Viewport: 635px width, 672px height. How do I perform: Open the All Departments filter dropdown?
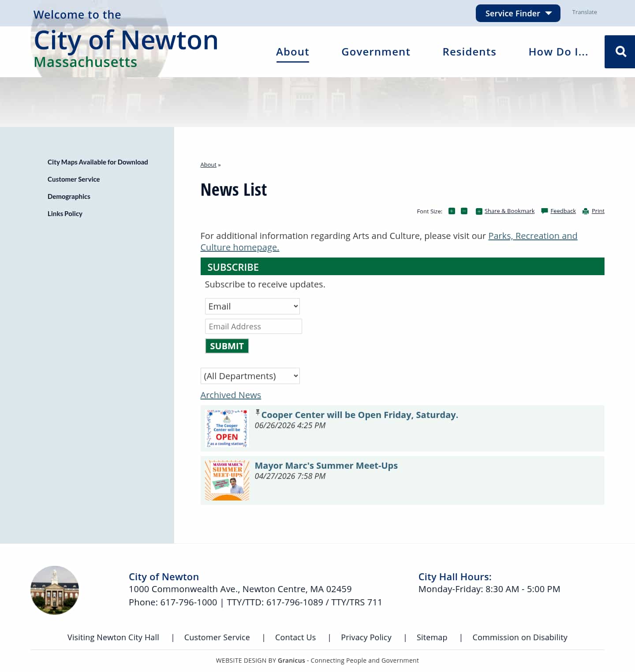tap(250, 376)
